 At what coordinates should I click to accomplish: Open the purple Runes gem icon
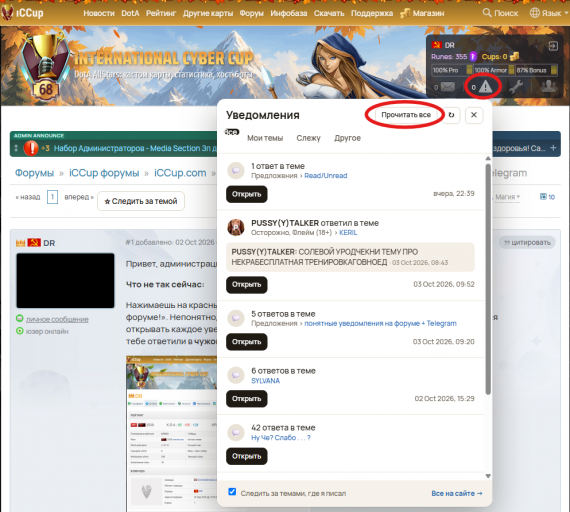473,56
